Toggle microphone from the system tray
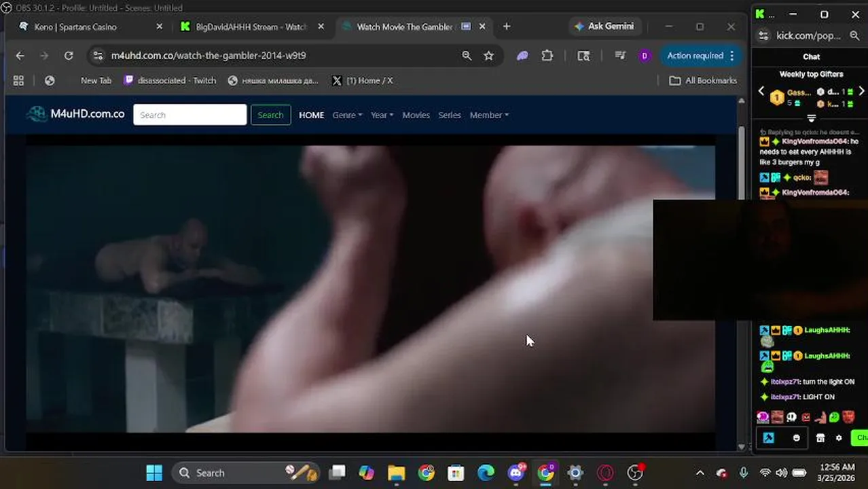 coord(744,473)
